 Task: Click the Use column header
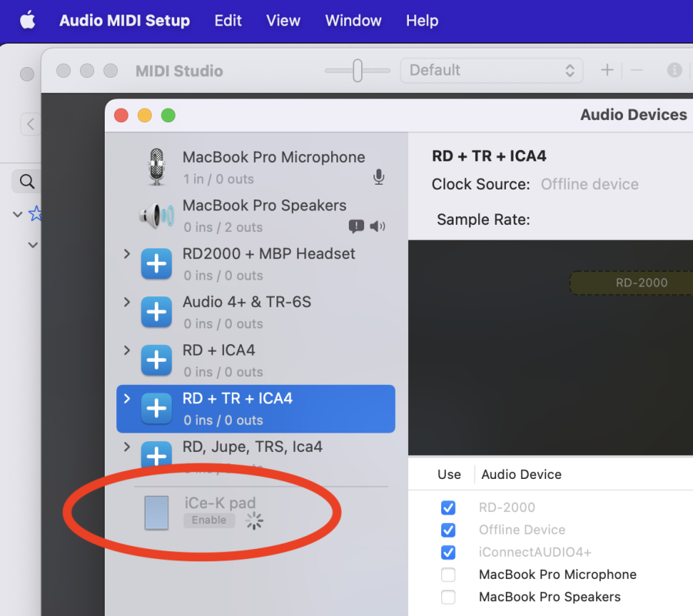(x=449, y=474)
